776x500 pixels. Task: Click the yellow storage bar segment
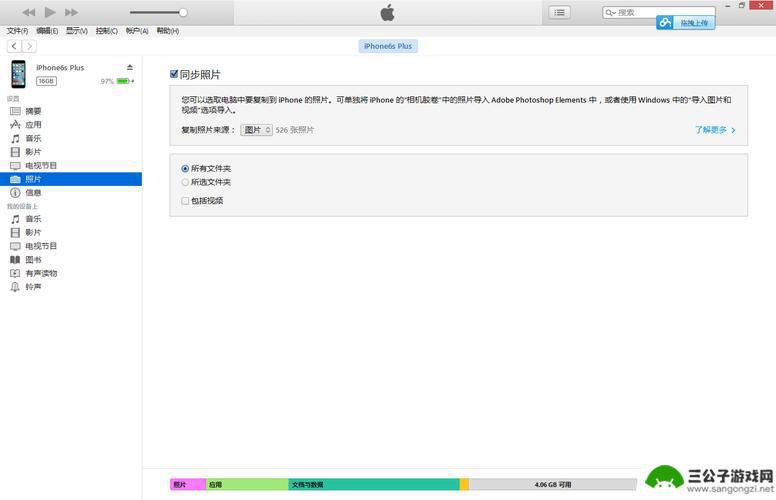(x=464, y=485)
